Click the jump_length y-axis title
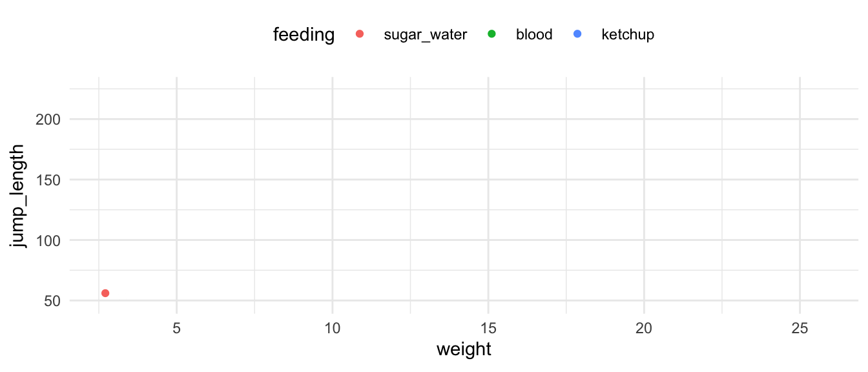The width and height of the screenshot is (868, 372). 19,196
